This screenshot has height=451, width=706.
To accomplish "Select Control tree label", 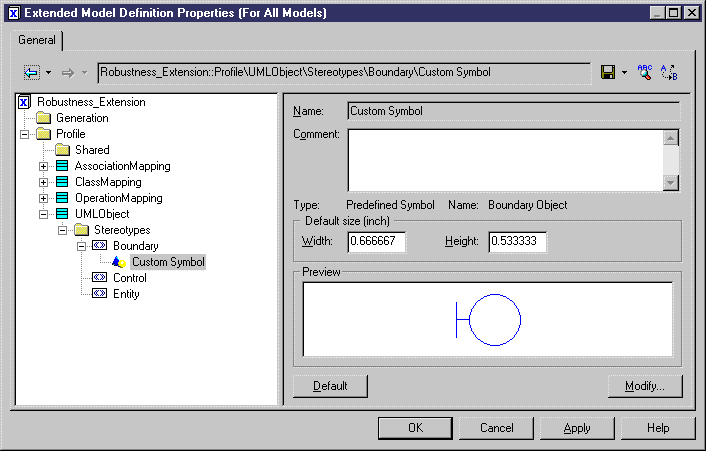I will 130,278.
